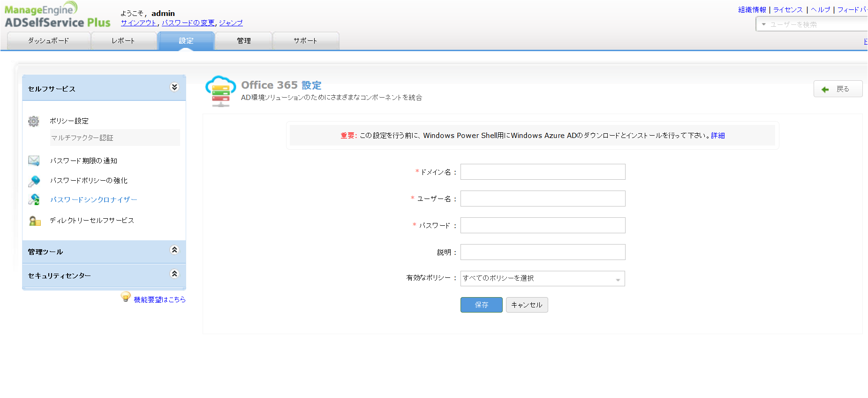The height and width of the screenshot is (398, 868).
Task: Click the サインアウト link
Action: pyautogui.click(x=139, y=23)
